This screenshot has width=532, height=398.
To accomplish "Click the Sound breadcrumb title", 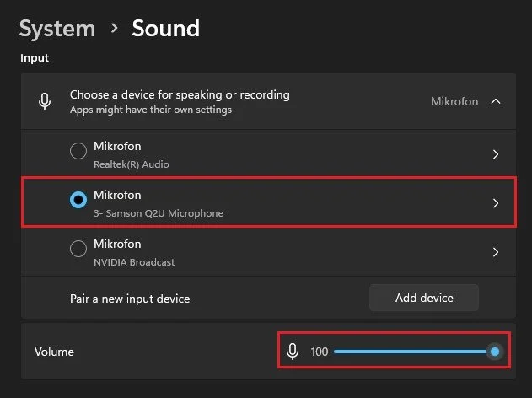I will [x=165, y=28].
